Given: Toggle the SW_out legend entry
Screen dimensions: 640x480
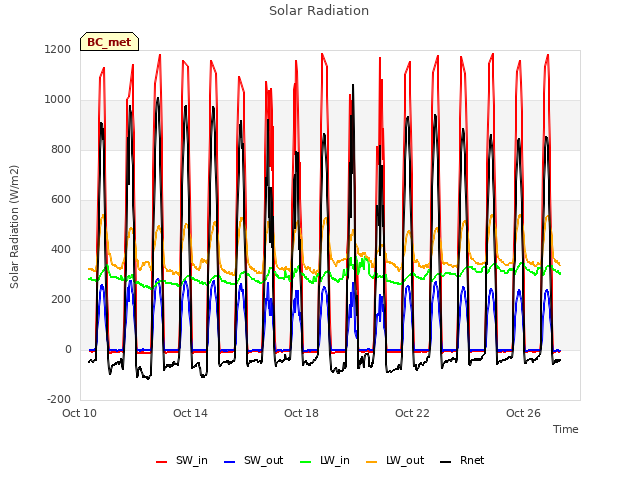Looking at the screenshot, I should coord(253,461).
